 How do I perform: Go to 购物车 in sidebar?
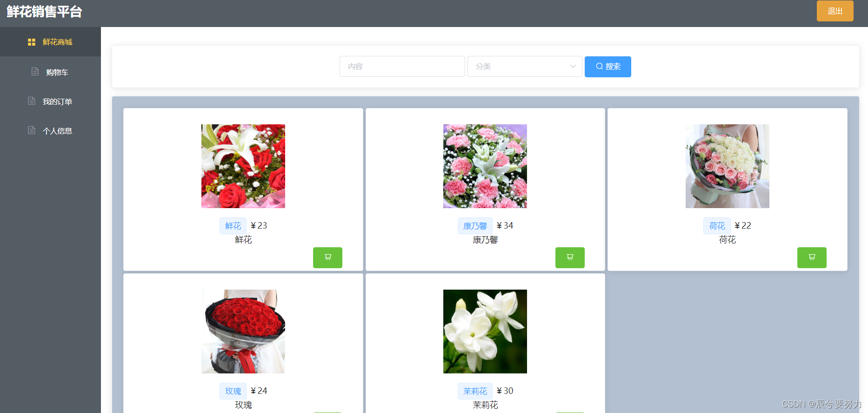50,72
